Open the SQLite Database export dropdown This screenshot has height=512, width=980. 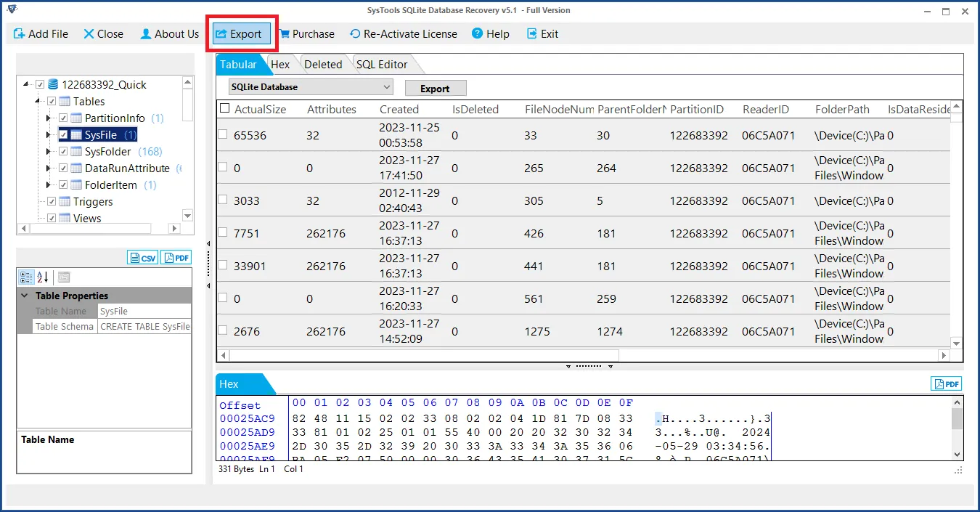click(x=311, y=87)
